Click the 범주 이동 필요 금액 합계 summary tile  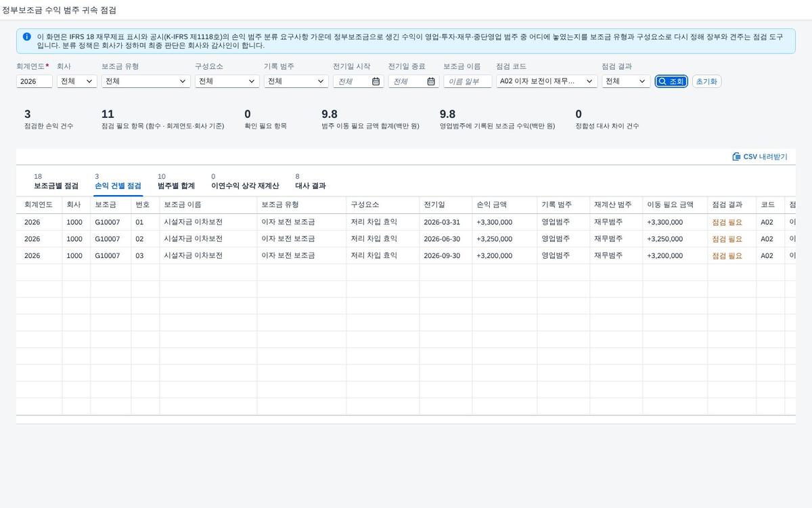point(370,119)
